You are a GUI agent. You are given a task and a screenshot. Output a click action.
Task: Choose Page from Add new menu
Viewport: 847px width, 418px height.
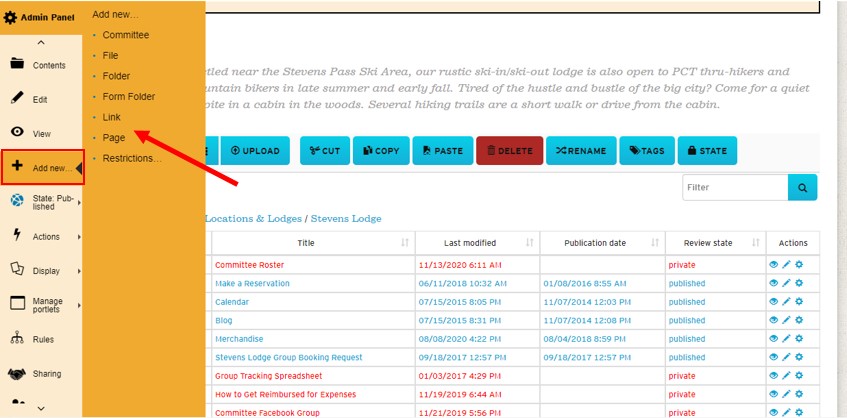(114, 138)
